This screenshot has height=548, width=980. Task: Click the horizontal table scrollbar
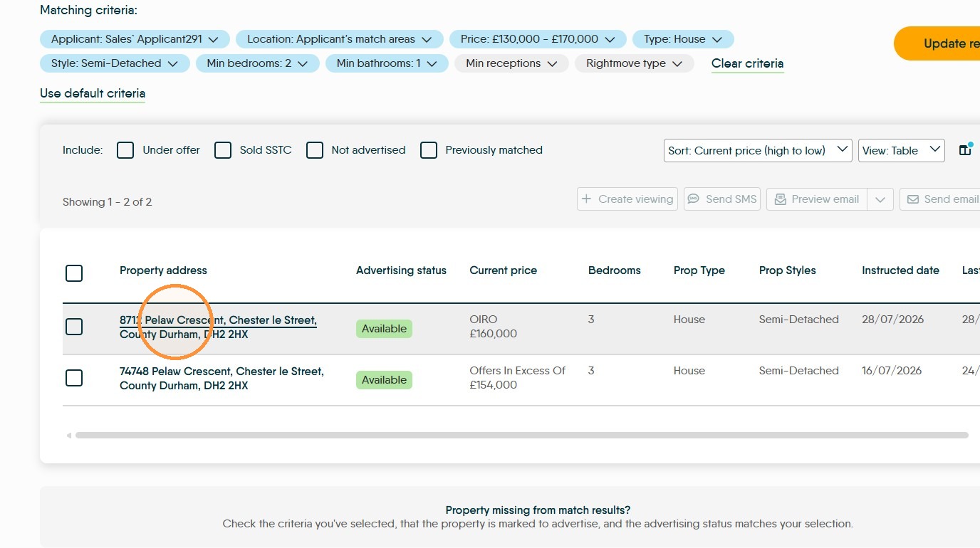point(522,435)
